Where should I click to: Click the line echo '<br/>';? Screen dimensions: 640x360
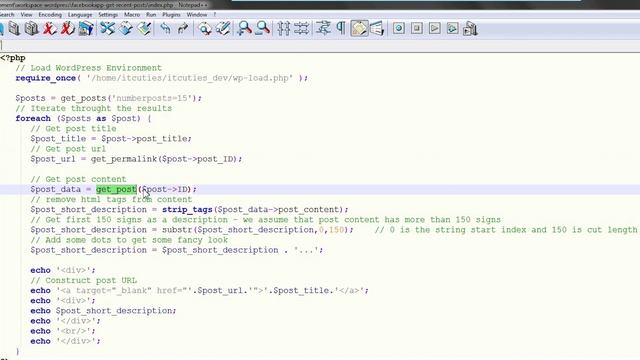(x=63, y=331)
